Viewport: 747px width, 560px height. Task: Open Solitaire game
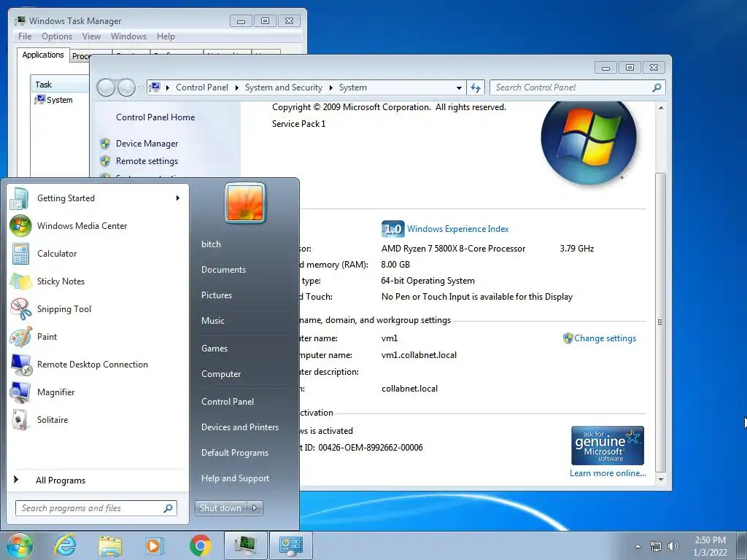pos(98,419)
